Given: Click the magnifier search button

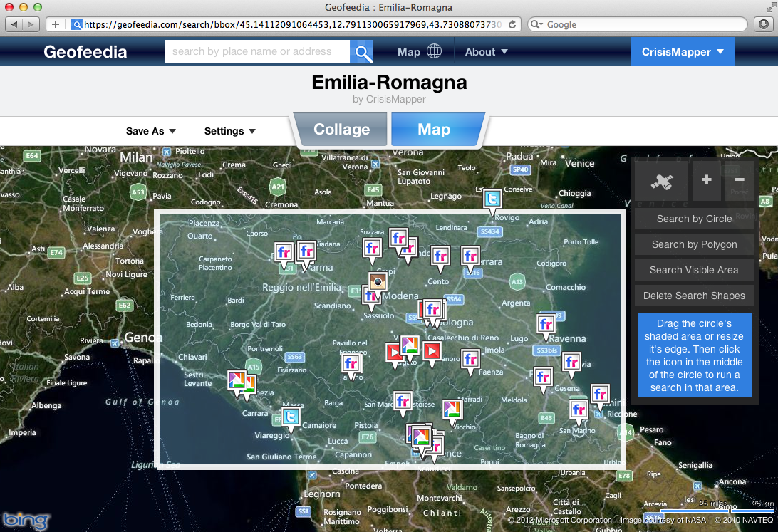Looking at the screenshot, I should point(362,52).
